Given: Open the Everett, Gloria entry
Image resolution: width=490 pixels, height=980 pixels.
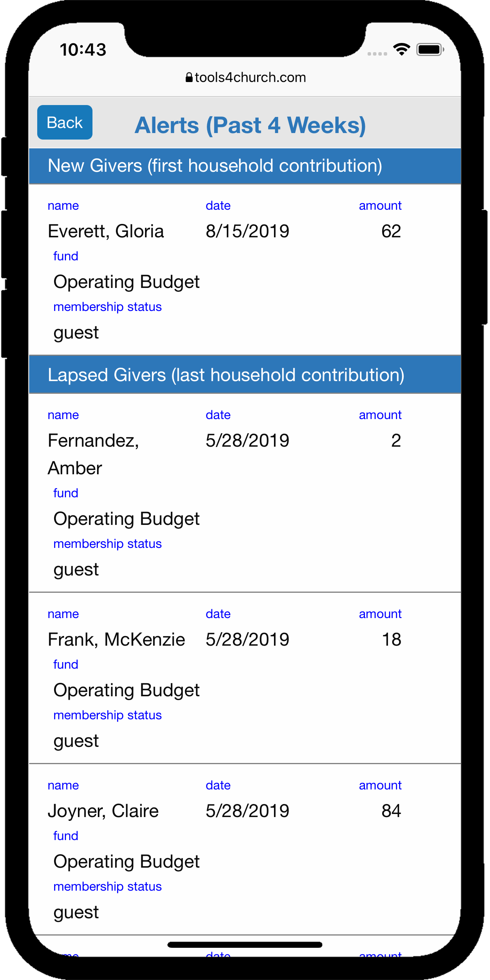Looking at the screenshot, I should (106, 231).
